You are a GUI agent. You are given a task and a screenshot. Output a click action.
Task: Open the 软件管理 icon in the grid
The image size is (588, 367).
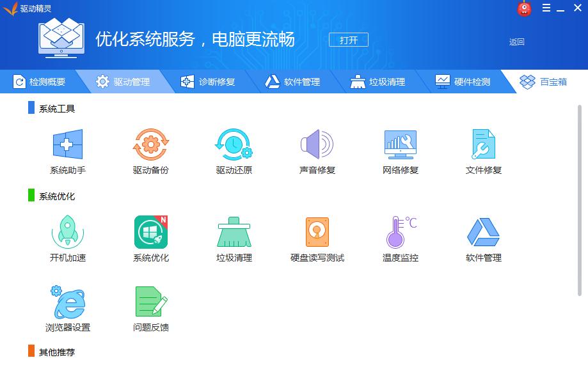coord(483,232)
